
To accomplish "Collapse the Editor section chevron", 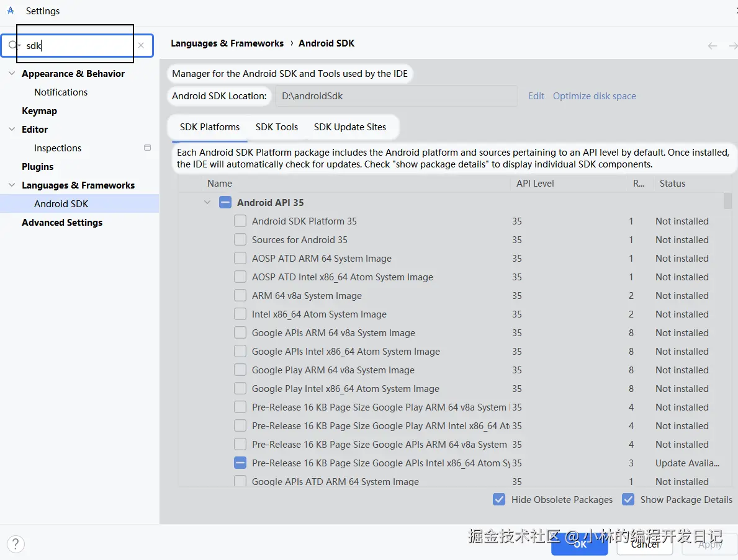I will pos(12,129).
